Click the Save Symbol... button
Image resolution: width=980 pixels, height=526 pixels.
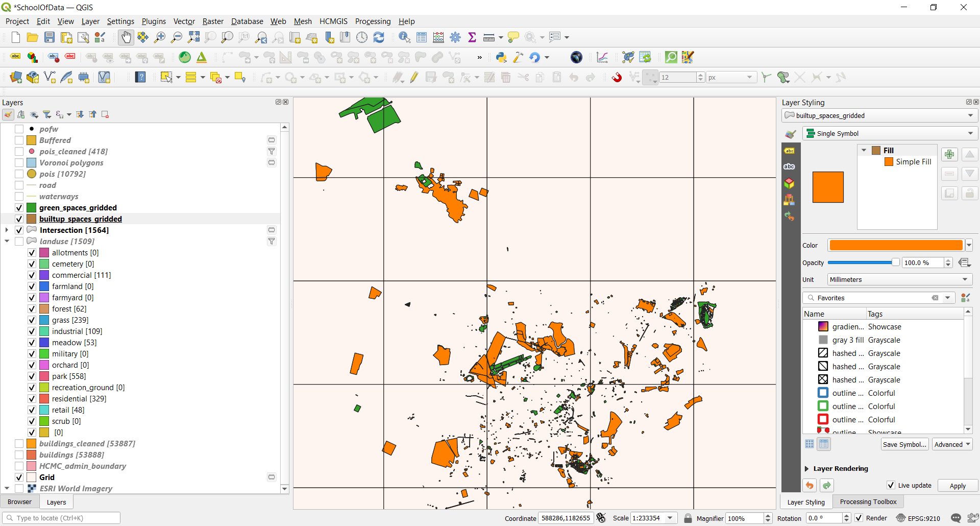click(x=904, y=444)
